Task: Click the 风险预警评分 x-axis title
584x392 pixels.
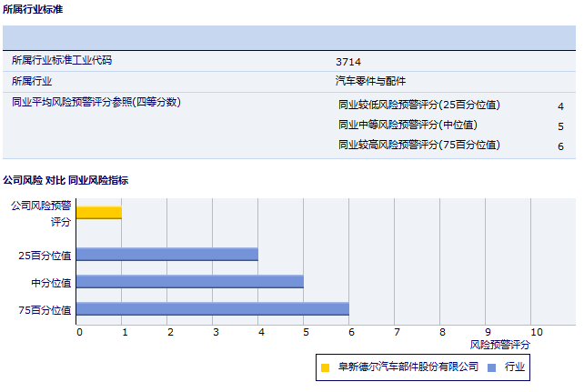Action: (499, 345)
